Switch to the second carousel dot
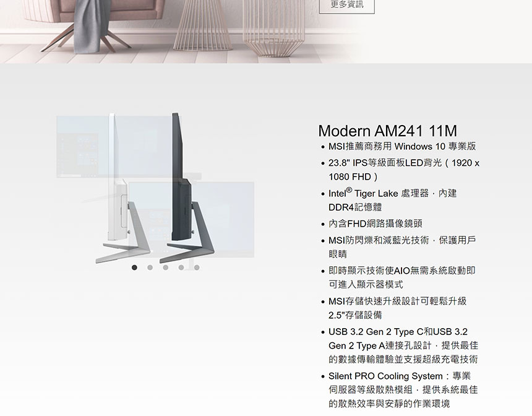 click(150, 267)
